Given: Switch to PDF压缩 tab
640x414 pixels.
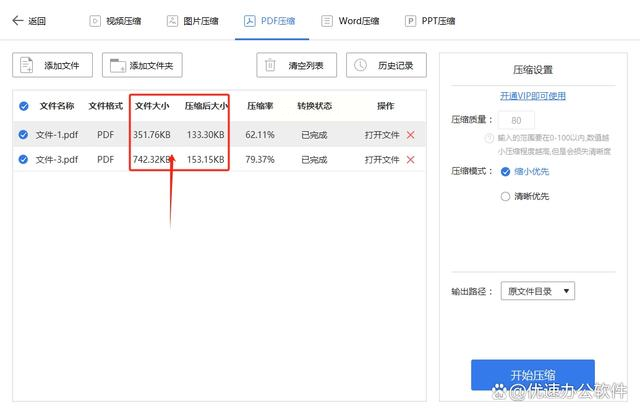Looking at the screenshot, I should [x=270, y=21].
